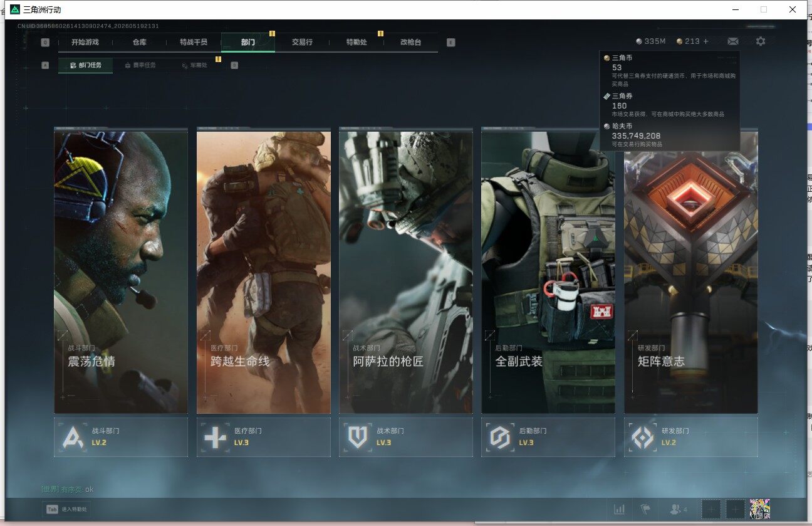Open the statistics bar chart icon
812x526 pixels.
click(x=619, y=509)
